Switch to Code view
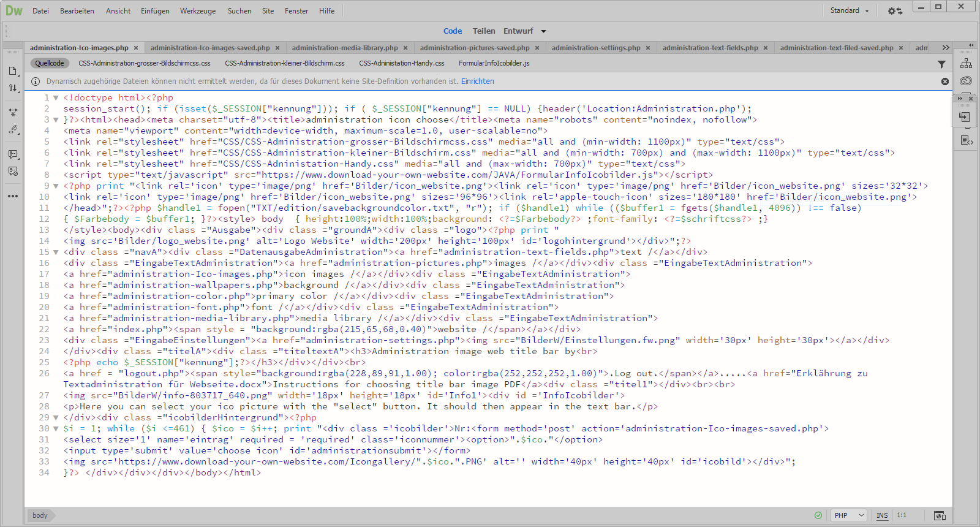This screenshot has width=980, height=527. [453, 31]
